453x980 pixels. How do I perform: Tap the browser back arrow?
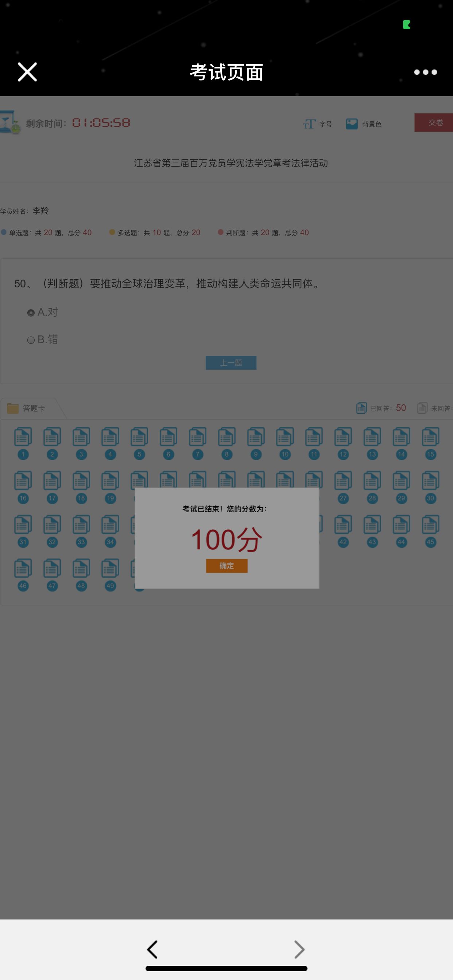tap(152, 950)
